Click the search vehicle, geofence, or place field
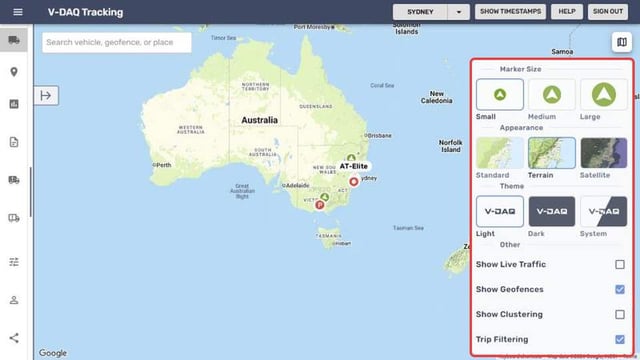Image resolution: width=640 pixels, height=360 pixels. 117,42
